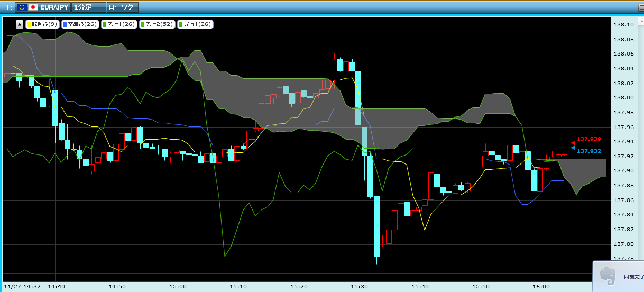Open the ローソク chart type selector
644x292 pixels.
pyautogui.click(x=122, y=7)
